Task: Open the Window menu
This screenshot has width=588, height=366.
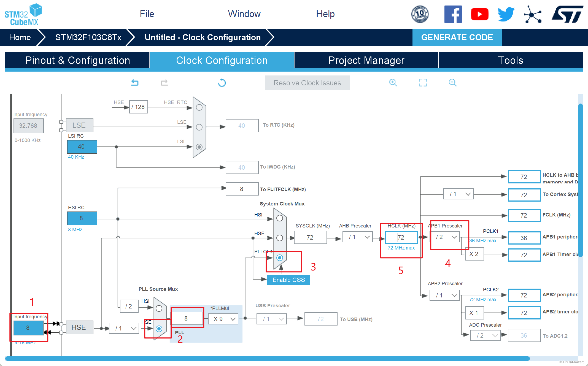Action: click(244, 14)
